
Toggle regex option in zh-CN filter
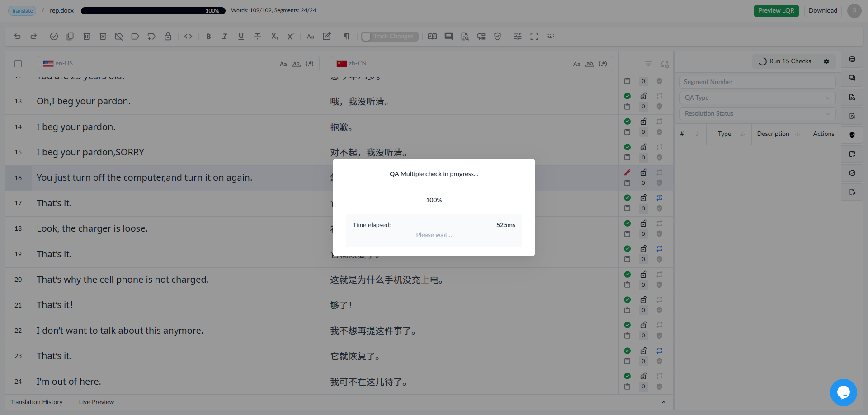pos(603,64)
